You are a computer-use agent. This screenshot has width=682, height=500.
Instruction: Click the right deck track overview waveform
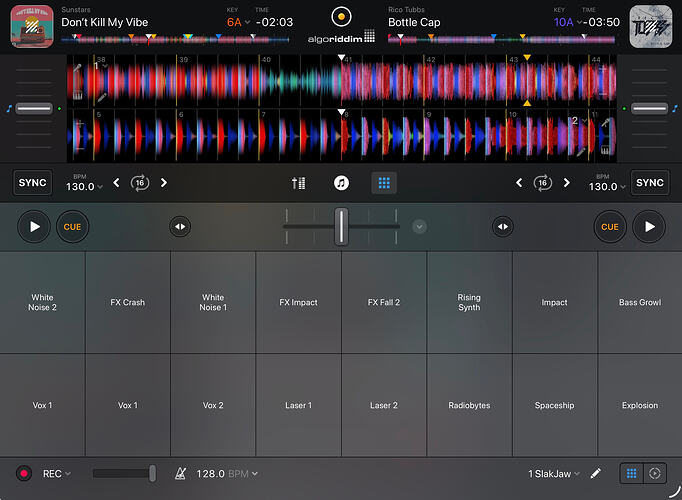[501, 40]
